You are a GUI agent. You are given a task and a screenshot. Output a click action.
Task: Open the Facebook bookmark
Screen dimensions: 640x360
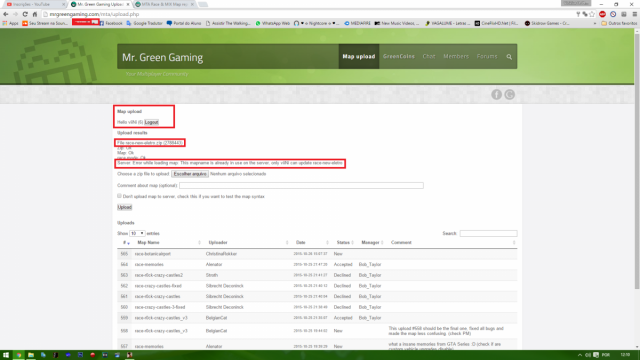111,23
